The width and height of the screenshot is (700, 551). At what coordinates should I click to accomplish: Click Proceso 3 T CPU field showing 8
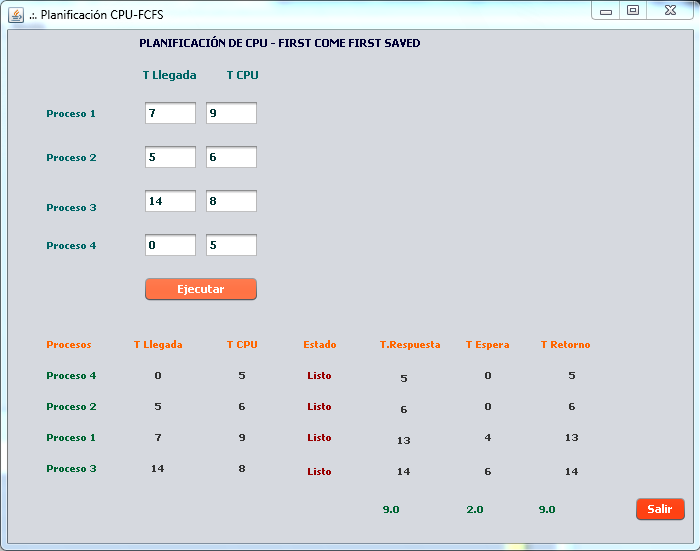[x=231, y=201]
